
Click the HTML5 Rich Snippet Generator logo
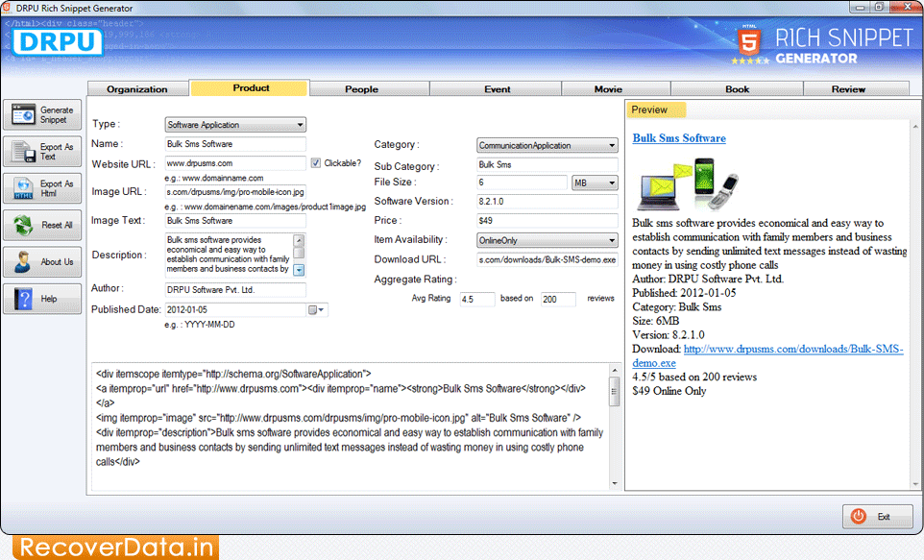822,45
